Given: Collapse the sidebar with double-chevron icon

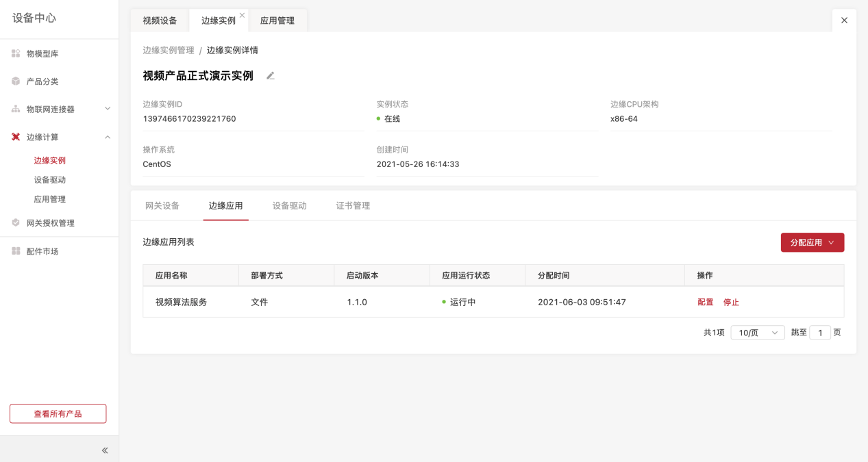Looking at the screenshot, I should [105, 450].
